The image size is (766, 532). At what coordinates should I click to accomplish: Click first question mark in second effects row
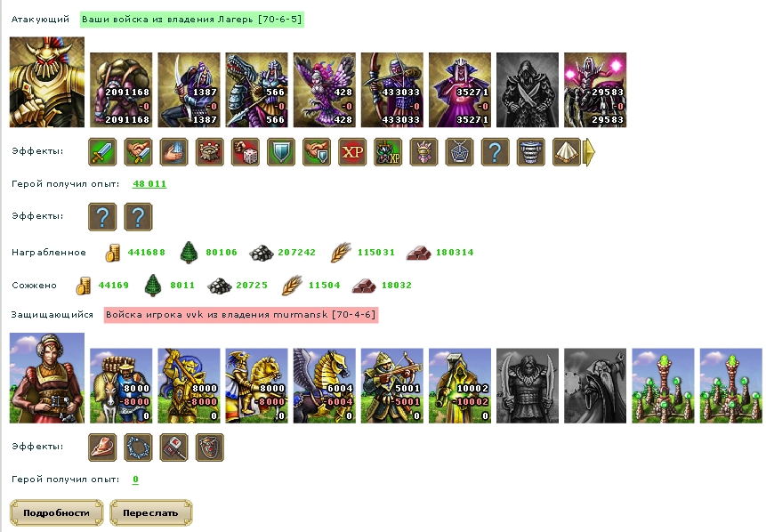pos(102,217)
